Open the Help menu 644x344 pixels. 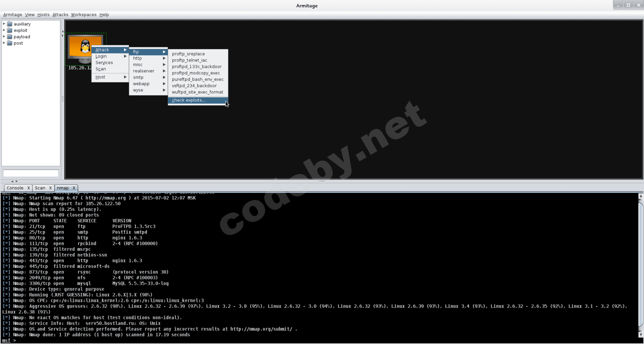point(104,14)
